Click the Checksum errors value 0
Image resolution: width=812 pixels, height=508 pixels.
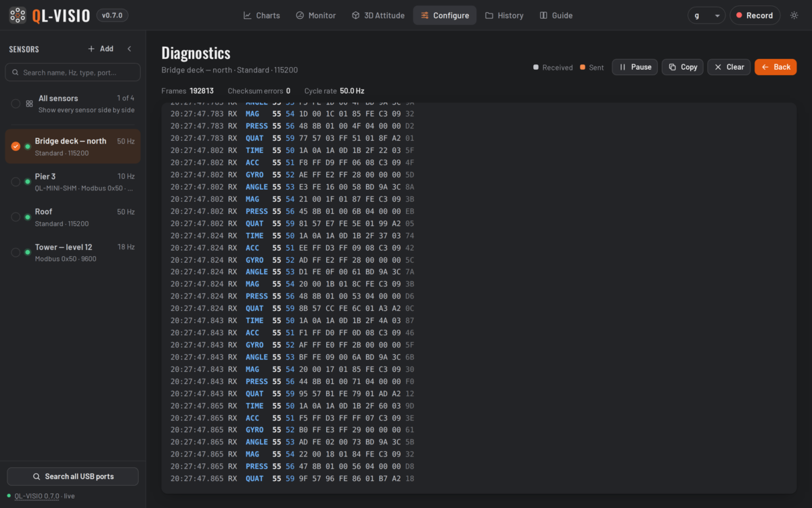coord(288,91)
